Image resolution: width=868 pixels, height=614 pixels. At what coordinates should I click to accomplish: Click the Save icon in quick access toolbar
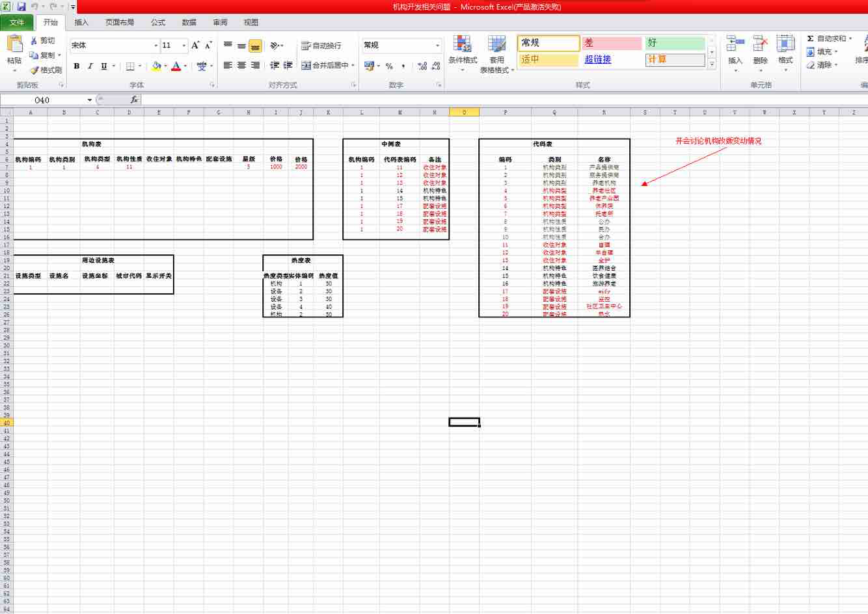21,7
